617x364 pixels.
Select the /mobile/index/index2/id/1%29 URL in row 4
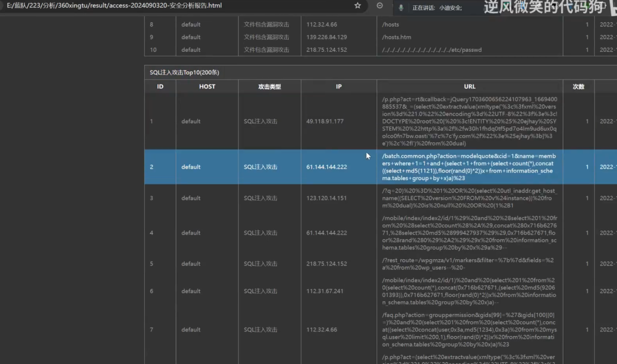(469, 233)
